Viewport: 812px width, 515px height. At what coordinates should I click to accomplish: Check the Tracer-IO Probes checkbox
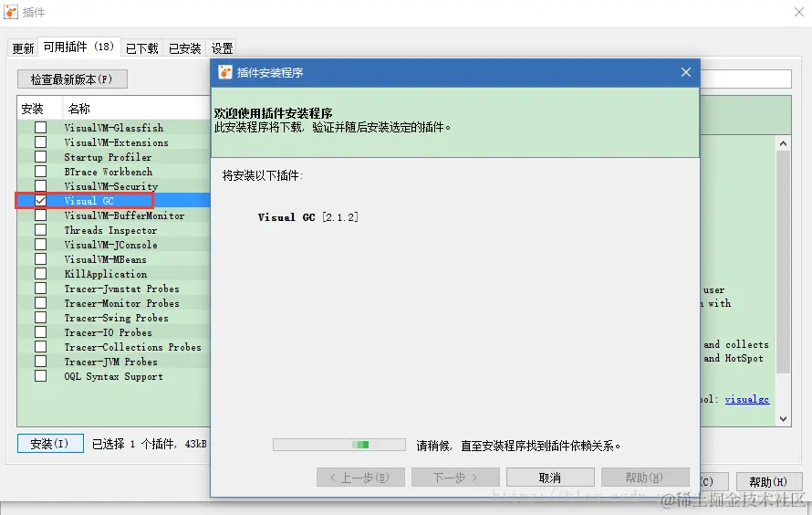point(40,331)
